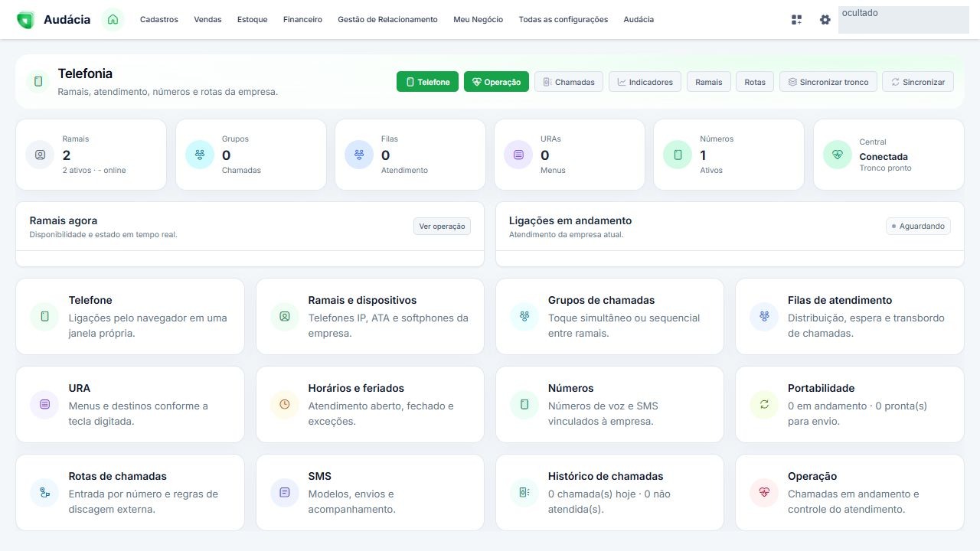Click the green Telefone button
Screen dimensions: 980x551
(x=428, y=82)
